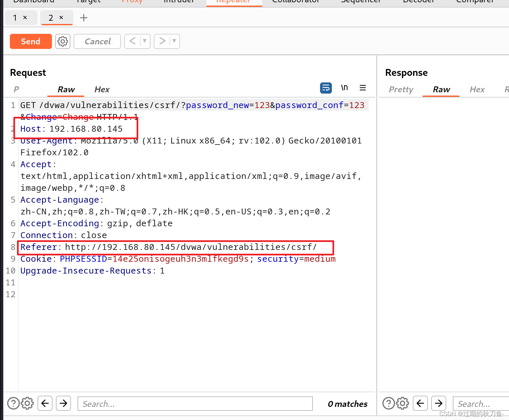The image size is (509, 420).
Task: Jump to previous response search match
Action: point(420,403)
